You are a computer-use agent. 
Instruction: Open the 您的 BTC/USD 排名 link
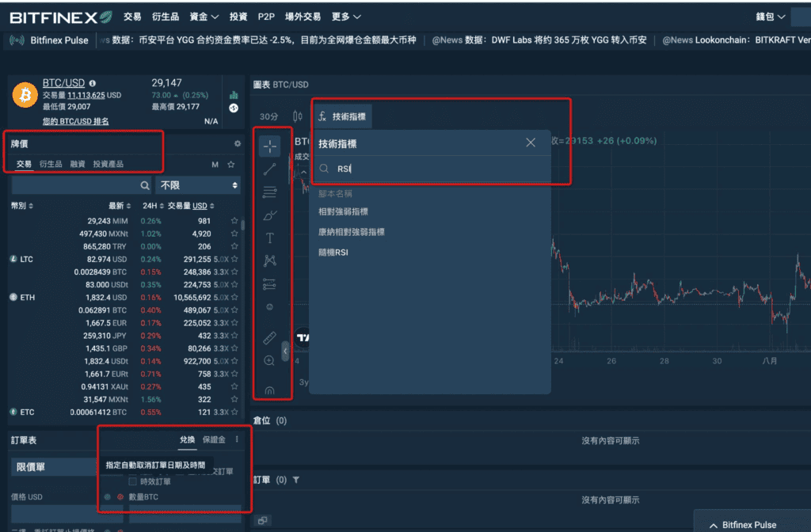pos(75,121)
